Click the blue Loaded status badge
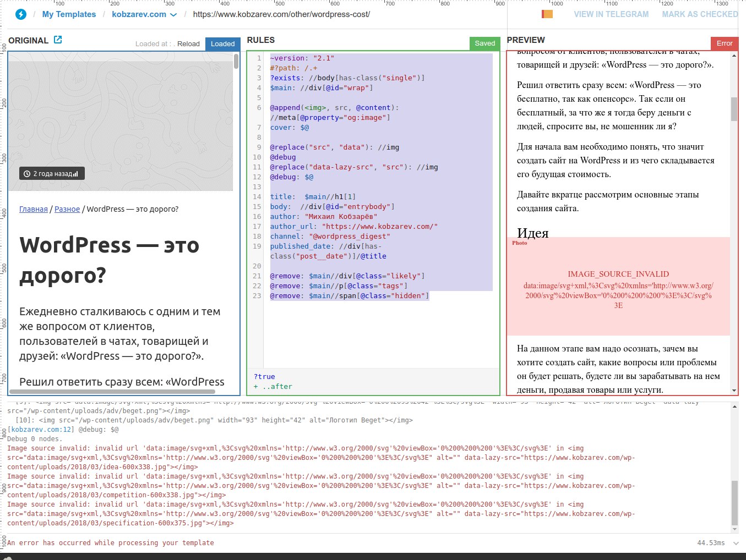This screenshot has height=560, width=746. 222,44
